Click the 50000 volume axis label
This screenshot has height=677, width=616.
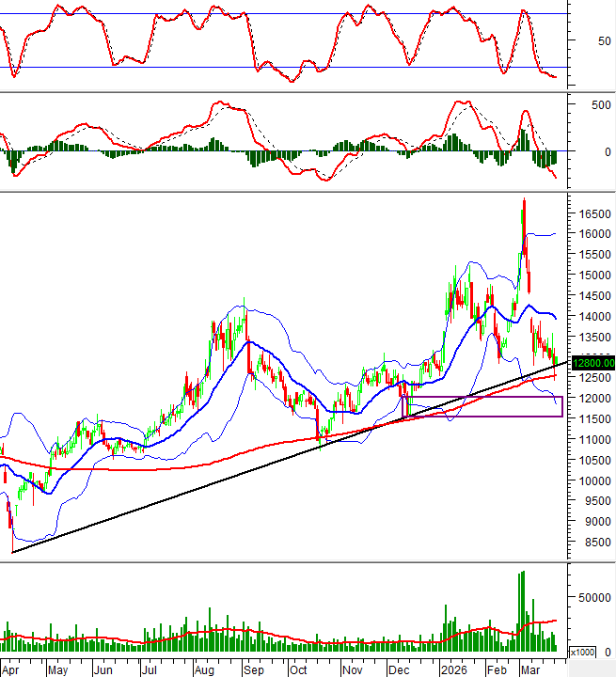(594, 597)
